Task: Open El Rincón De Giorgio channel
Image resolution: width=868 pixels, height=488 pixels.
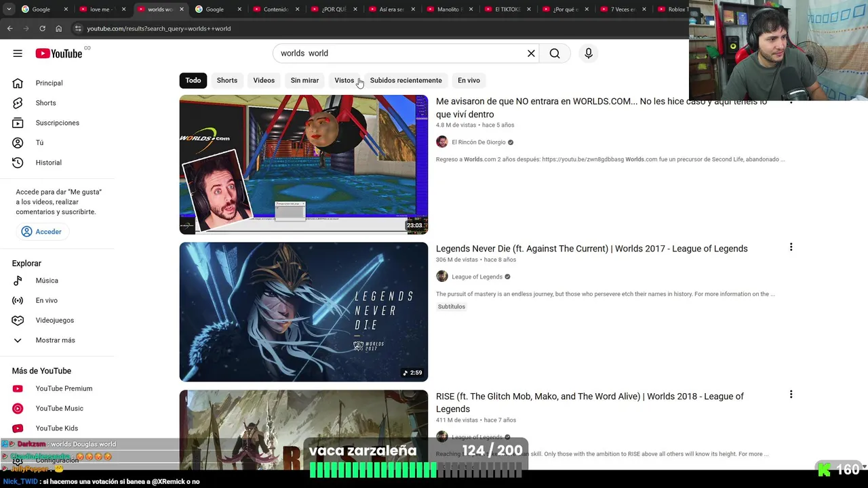Action: coord(479,142)
